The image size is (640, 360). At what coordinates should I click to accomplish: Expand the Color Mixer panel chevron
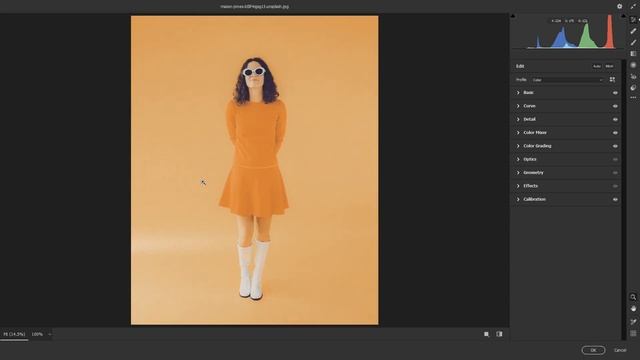518,133
